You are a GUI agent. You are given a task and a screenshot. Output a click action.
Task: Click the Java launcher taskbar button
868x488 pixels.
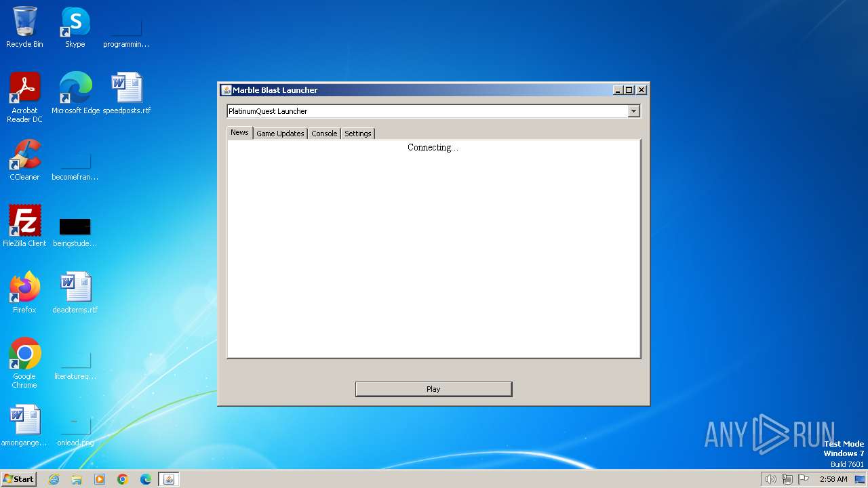click(169, 479)
